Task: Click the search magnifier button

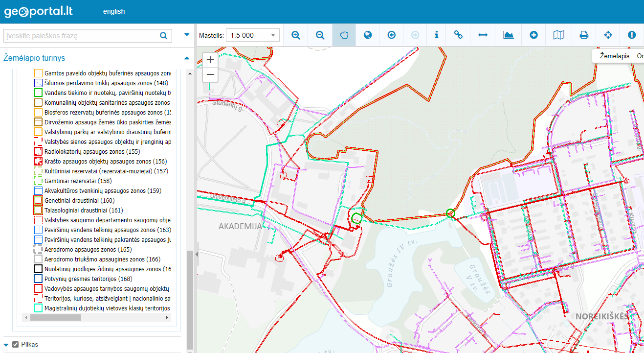Action: pos(163,36)
